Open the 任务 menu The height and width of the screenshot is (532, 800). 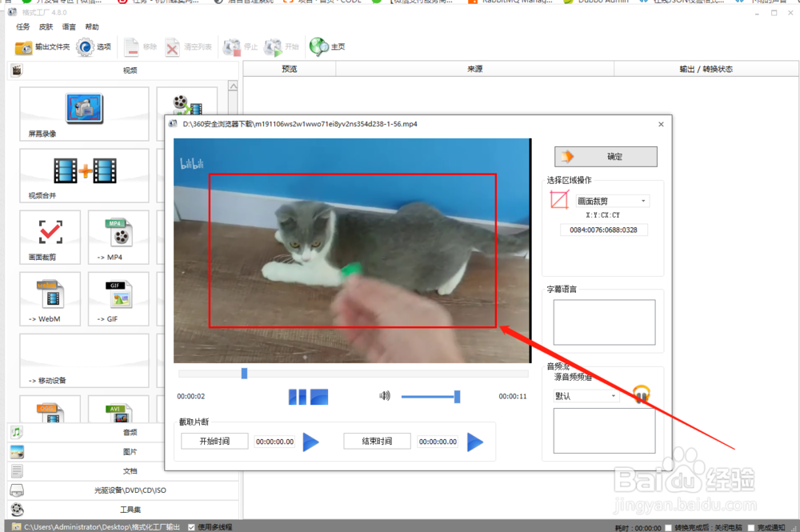tap(23, 27)
